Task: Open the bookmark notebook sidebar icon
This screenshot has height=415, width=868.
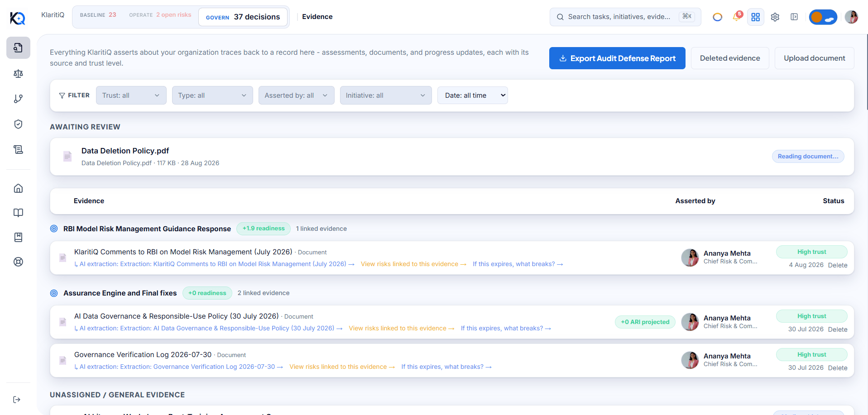Action: point(18,237)
